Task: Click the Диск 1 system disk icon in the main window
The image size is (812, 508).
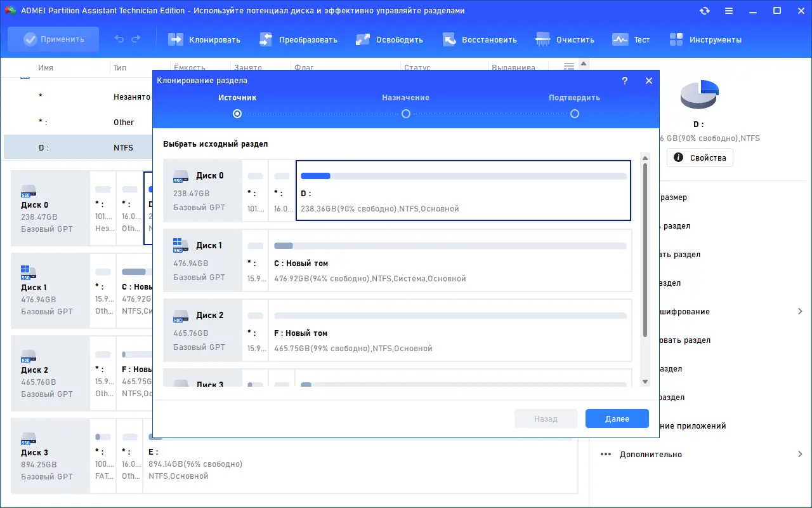Action: tap(29, 272)
